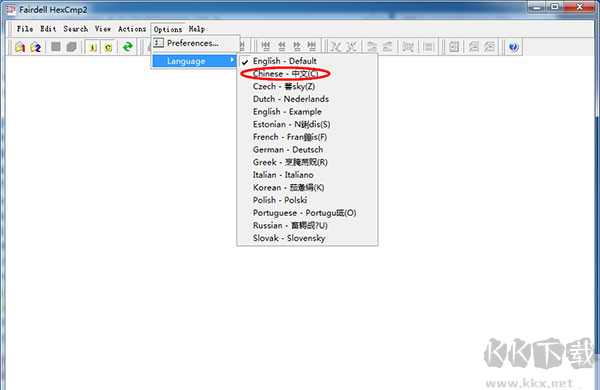Open second file icon in toolbar
The image size is (600, 390).
[x=36, y=47]
